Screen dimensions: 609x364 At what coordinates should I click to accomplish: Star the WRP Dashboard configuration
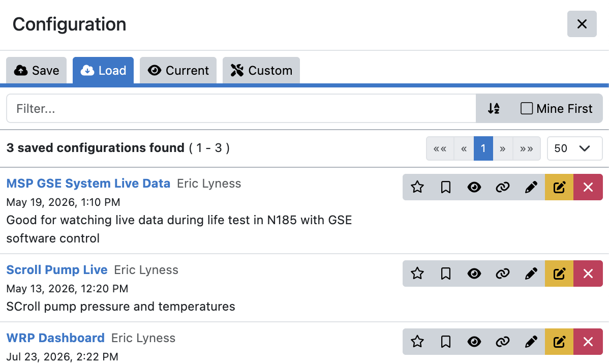coord(417,342)
